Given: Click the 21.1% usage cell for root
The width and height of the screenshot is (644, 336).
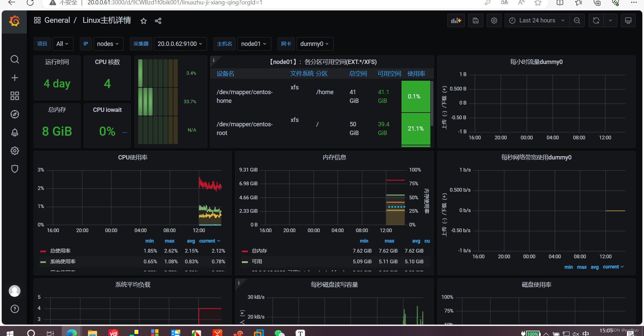Looking at the screenshot, I should pos(416,129).
